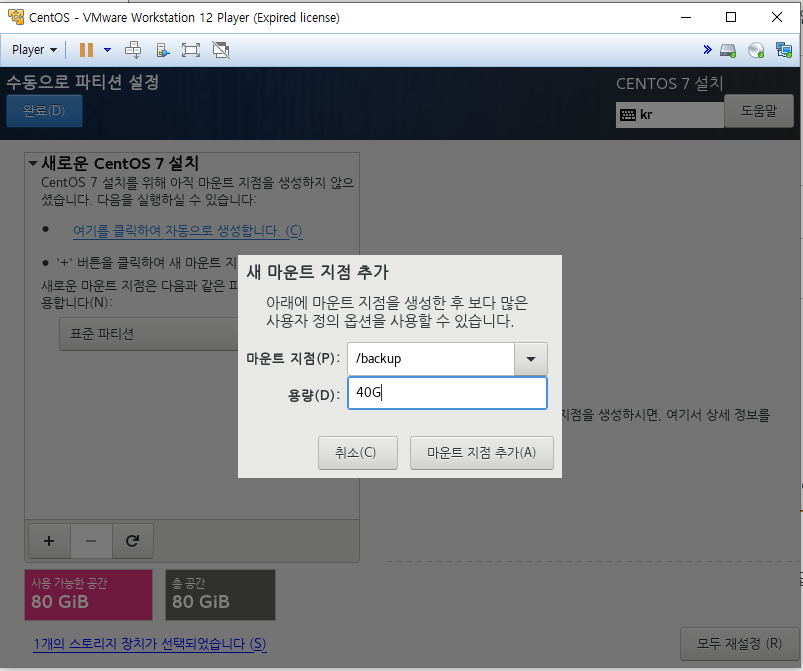Click the 취소(C) cancel button
The height and width of the screenshot is (671, 803).
pyautogui.click(x=357, y=453)
